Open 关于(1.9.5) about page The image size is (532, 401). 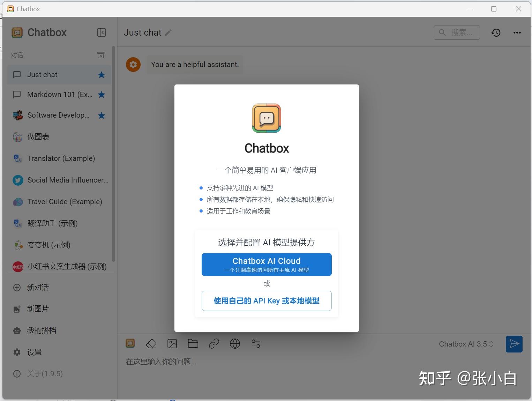coord(59,374)
